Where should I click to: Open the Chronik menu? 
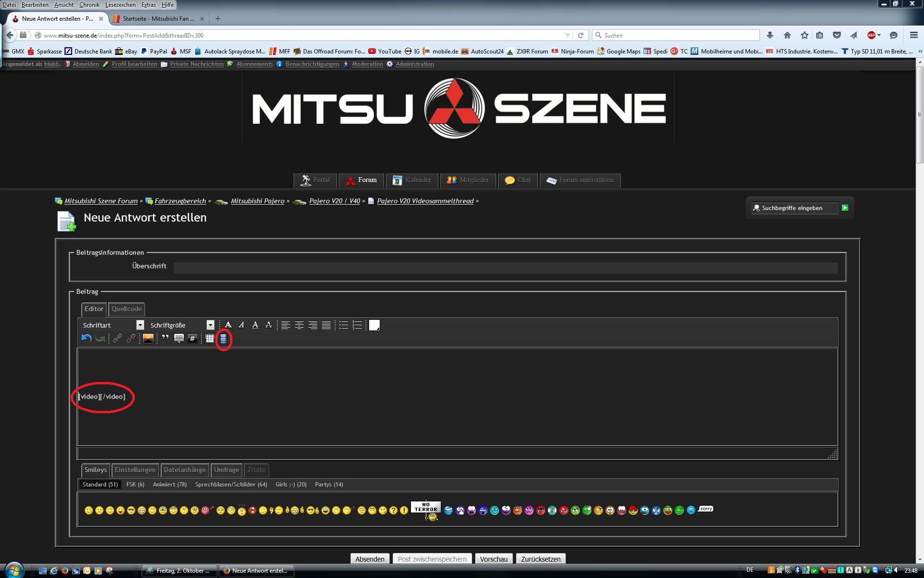[x=89, y=4]
